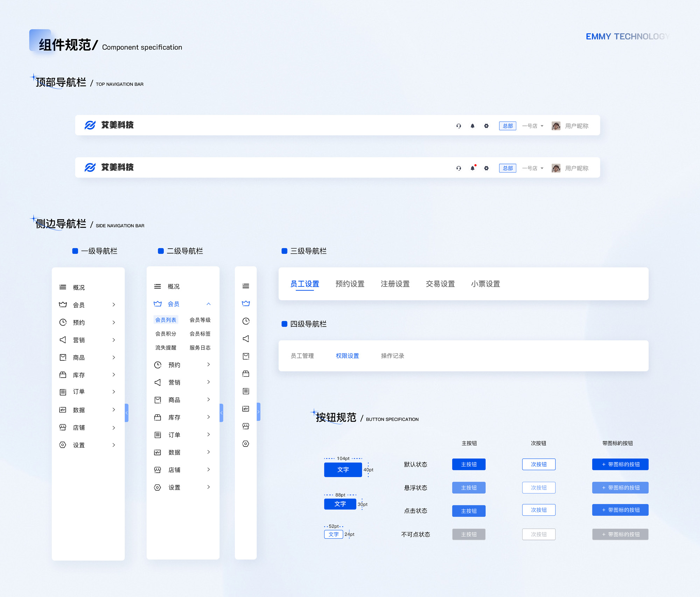Switch to 员工设置 tab
Image resolution: width=700 pixels, height=597 pixels.
(x=305, y=284)
